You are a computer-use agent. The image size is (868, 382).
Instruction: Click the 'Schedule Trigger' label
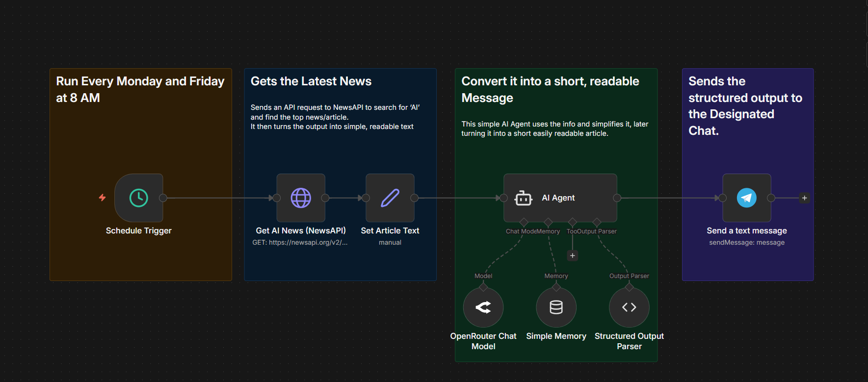(139, 230)
